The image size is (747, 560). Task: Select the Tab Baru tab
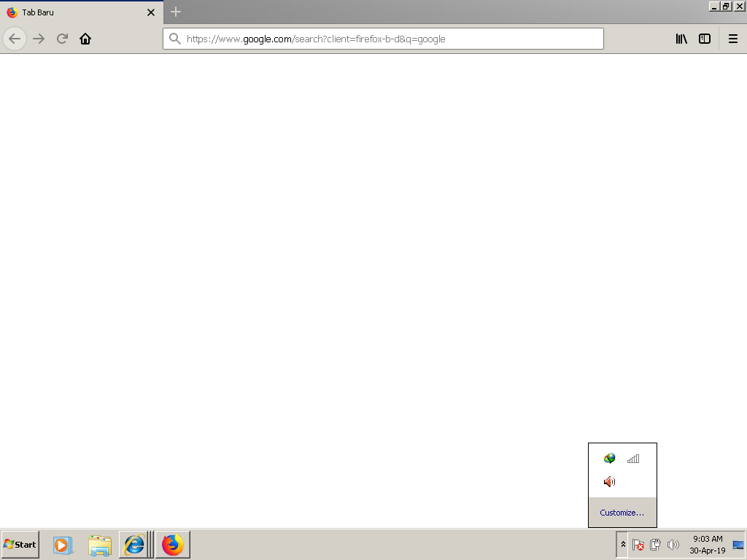(x=82, y=12)
